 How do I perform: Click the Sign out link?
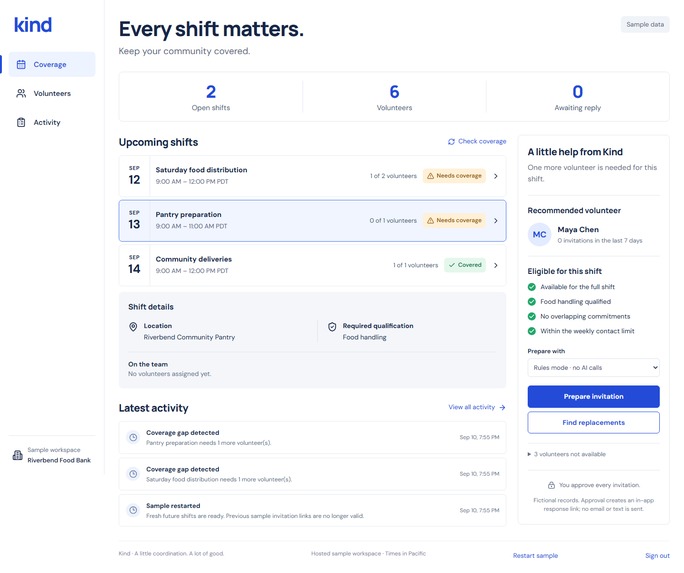pos(657,556)
